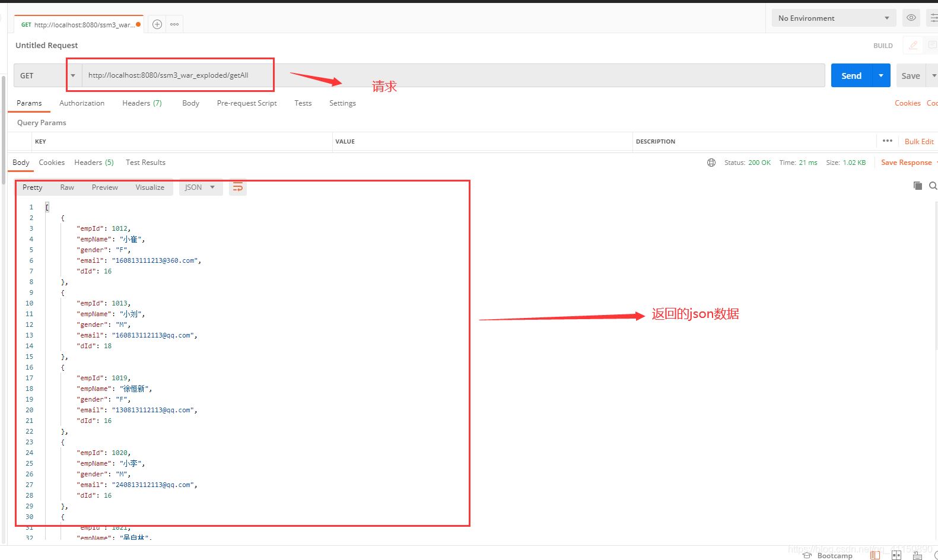Click the Untitled Request title

[x=47, y=45]
